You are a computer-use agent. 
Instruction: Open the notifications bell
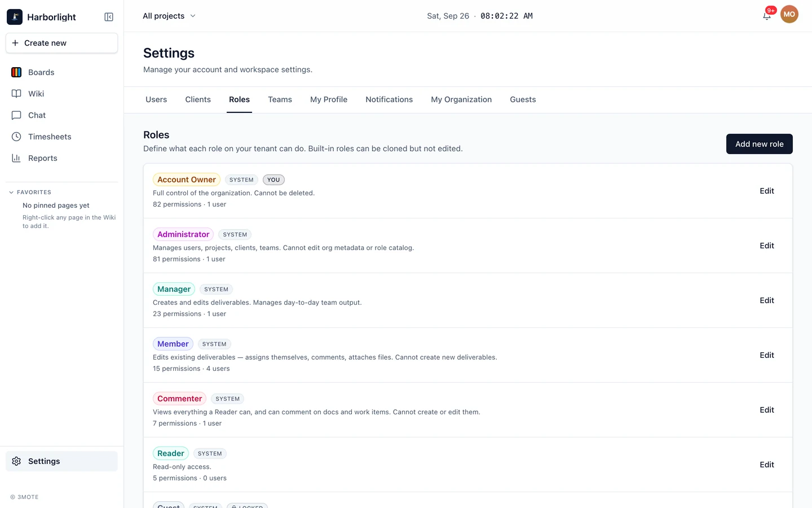[x=767, y=16]
